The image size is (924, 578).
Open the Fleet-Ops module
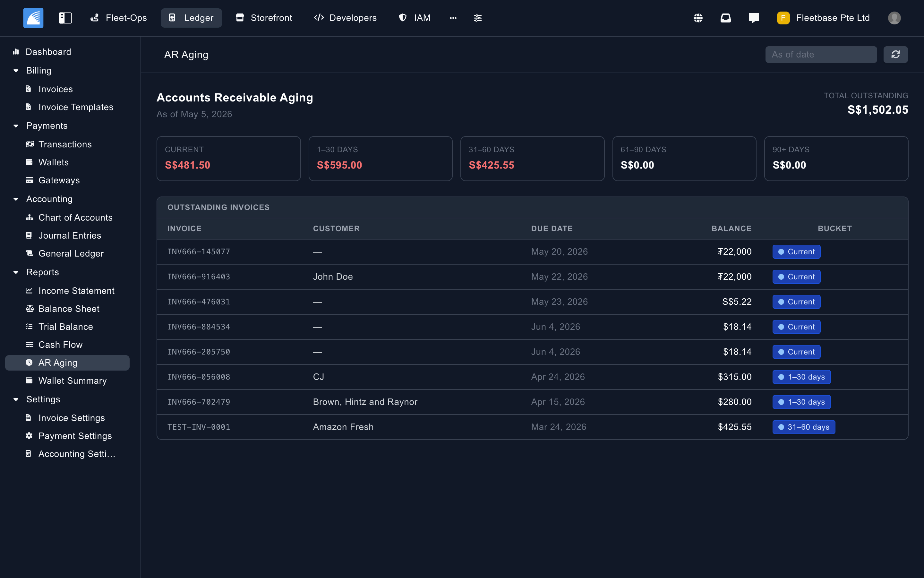coord(118,18)
